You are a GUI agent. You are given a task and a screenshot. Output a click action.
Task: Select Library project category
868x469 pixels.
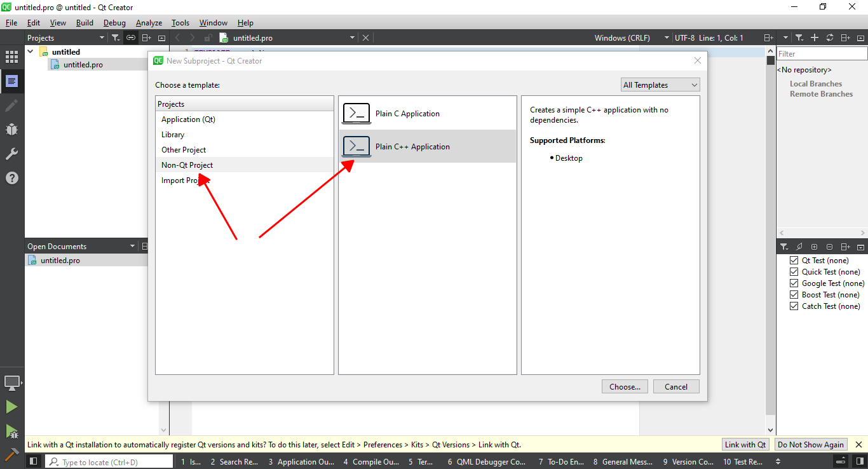[245, 135]
